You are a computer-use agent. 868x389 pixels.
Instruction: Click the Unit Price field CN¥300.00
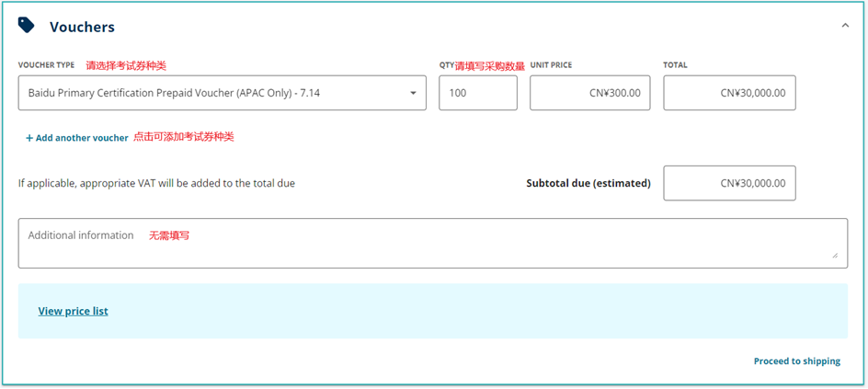coord(590,93)
